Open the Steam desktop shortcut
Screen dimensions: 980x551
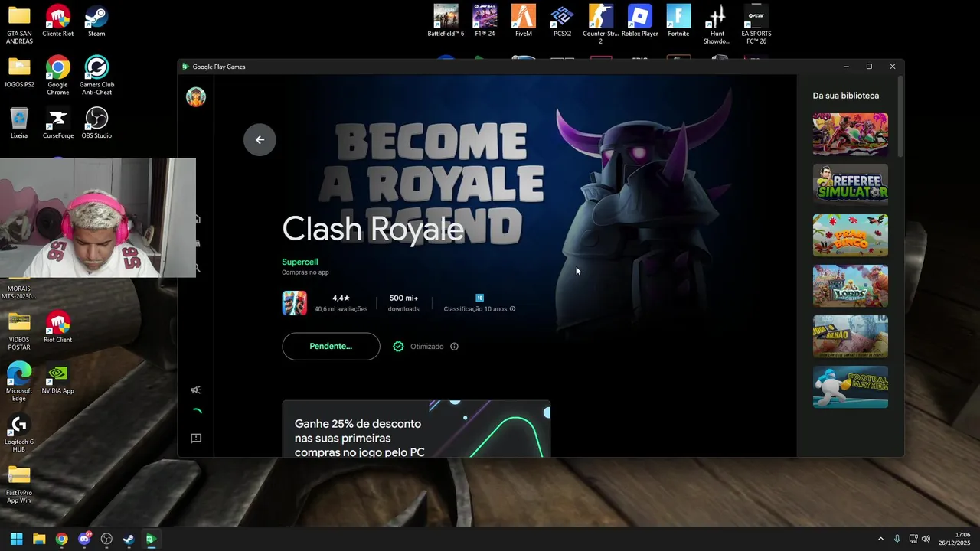[96, 21]
